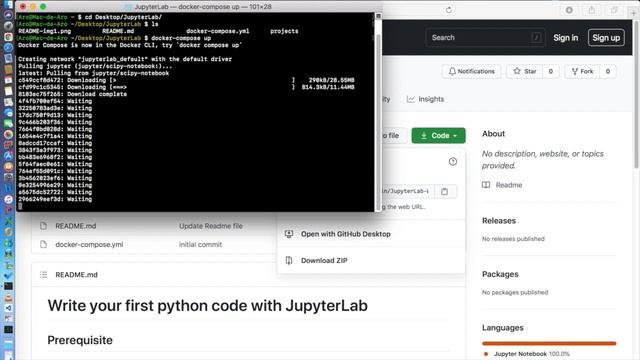Viewport: 640px width, 360px height.
Task: Click the Releases heading link
Action: tap(499, 221)
